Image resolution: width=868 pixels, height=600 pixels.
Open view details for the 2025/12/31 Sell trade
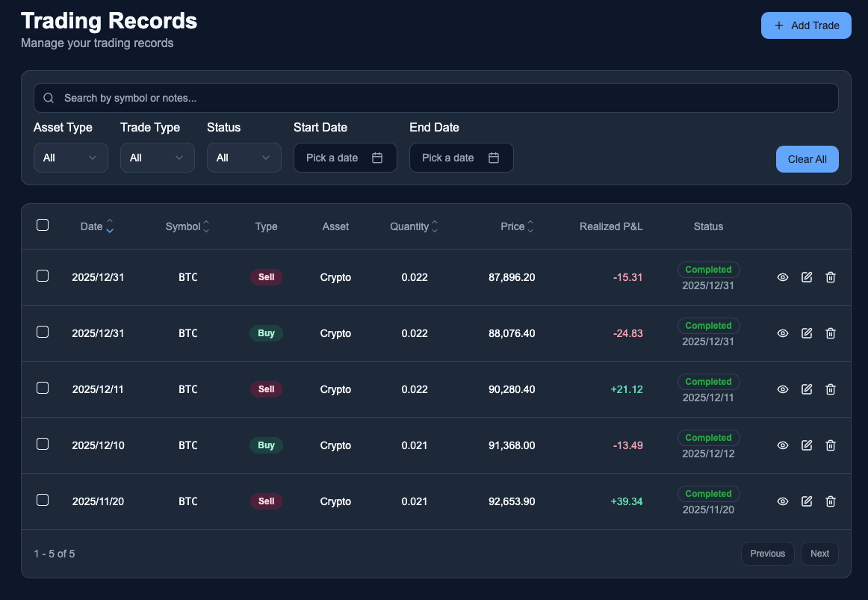[783, 277]
